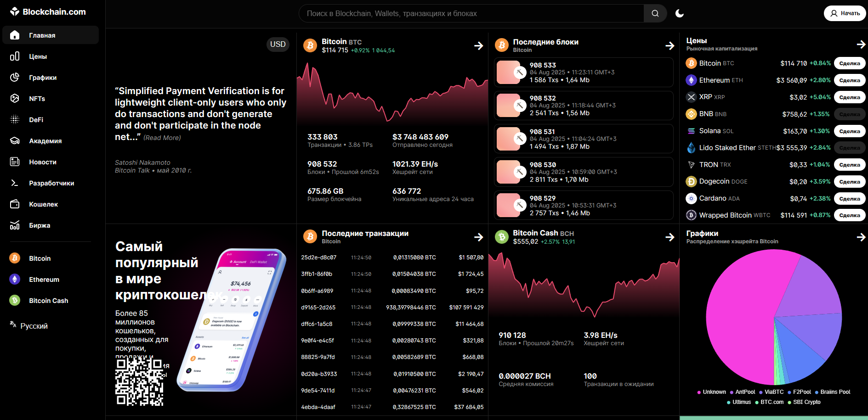Toggle dark mode with the moon icon

tap(680, 13)
